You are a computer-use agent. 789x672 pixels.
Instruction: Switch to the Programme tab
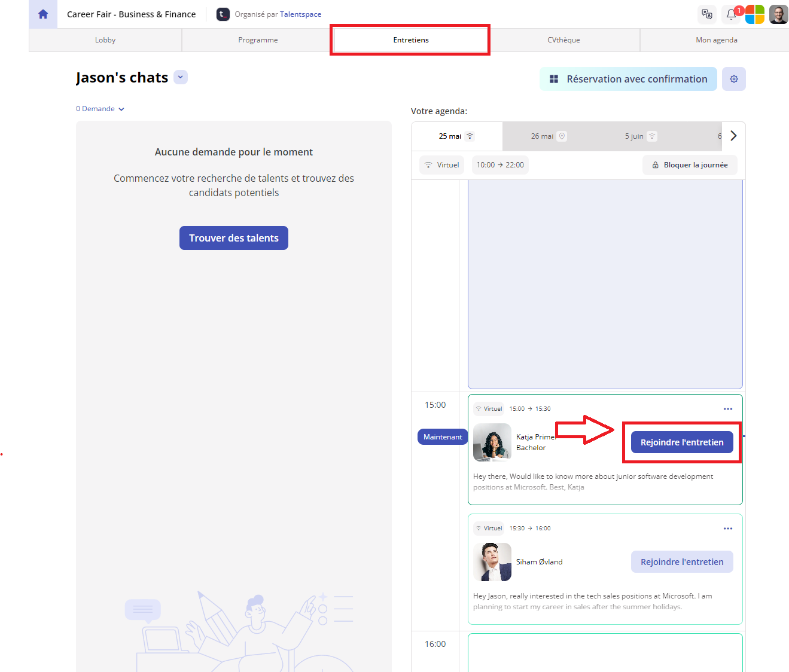pyautogui.click(x=258, y=40)
